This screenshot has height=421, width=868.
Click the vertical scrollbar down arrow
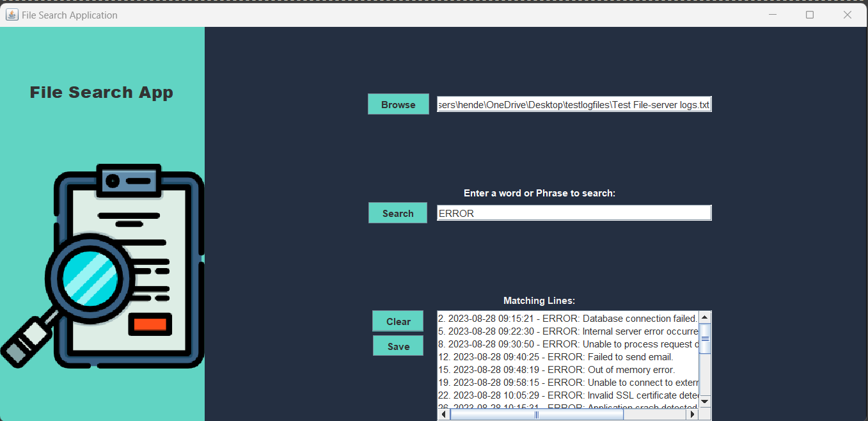(x=704, y=402)
